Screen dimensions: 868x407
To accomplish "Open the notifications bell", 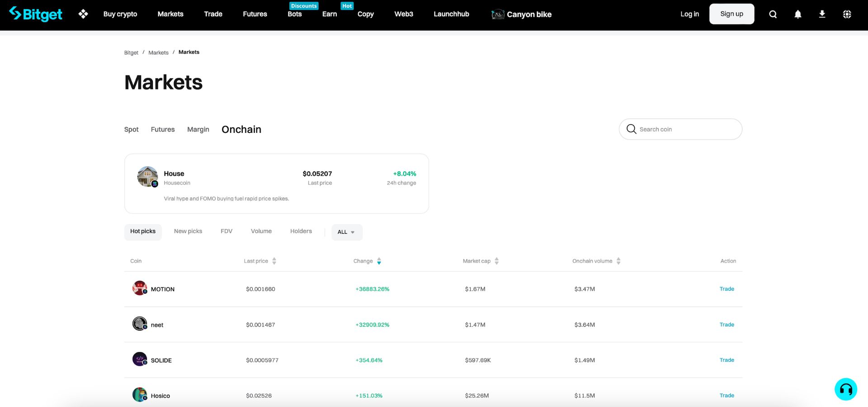I will [x=798, y=14].
